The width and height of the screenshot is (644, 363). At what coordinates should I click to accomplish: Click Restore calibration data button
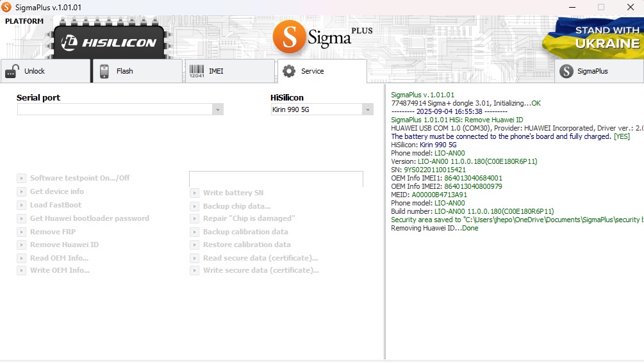tap(241, 245)
